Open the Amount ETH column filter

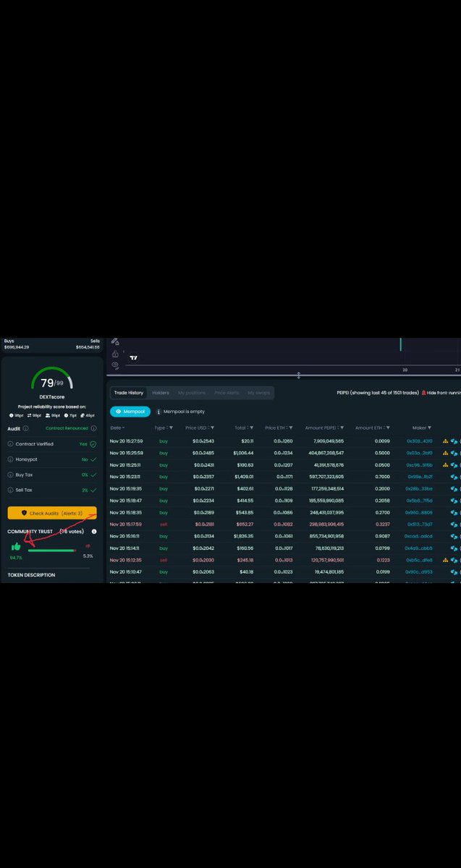coord(388,428)
